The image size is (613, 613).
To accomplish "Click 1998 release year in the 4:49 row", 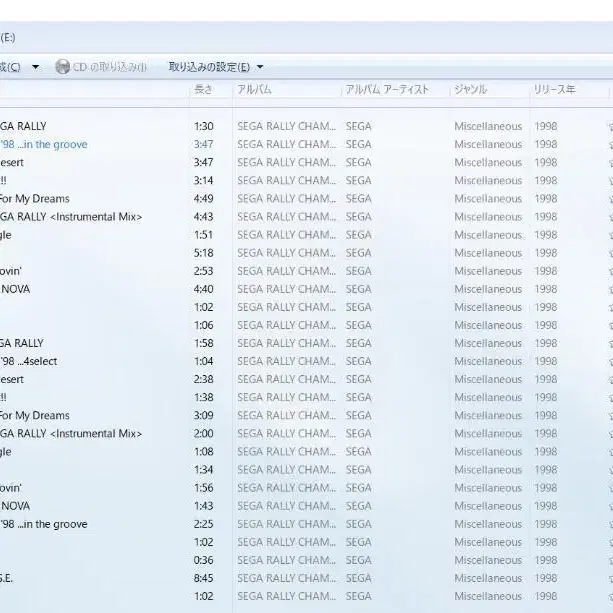I will tap(546, 199).
